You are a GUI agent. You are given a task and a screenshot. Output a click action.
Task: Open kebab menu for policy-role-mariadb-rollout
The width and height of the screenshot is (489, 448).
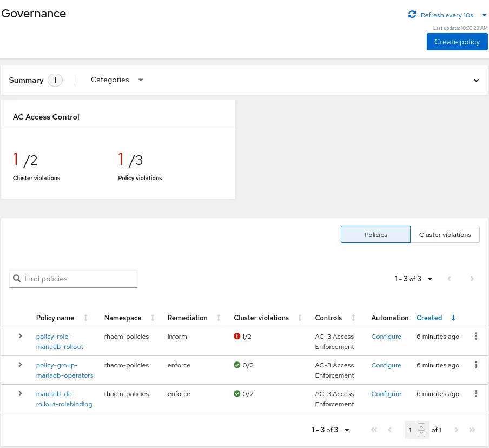tap(476, 337)
